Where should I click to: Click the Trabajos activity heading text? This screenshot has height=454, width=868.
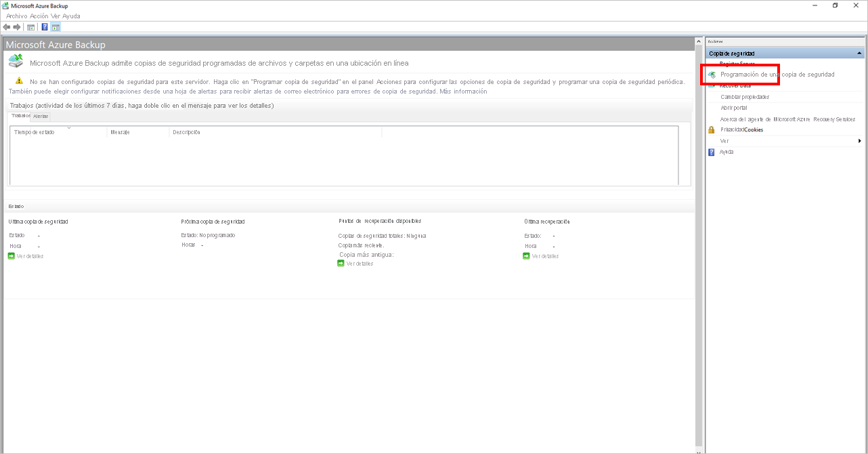coord(142,106)
